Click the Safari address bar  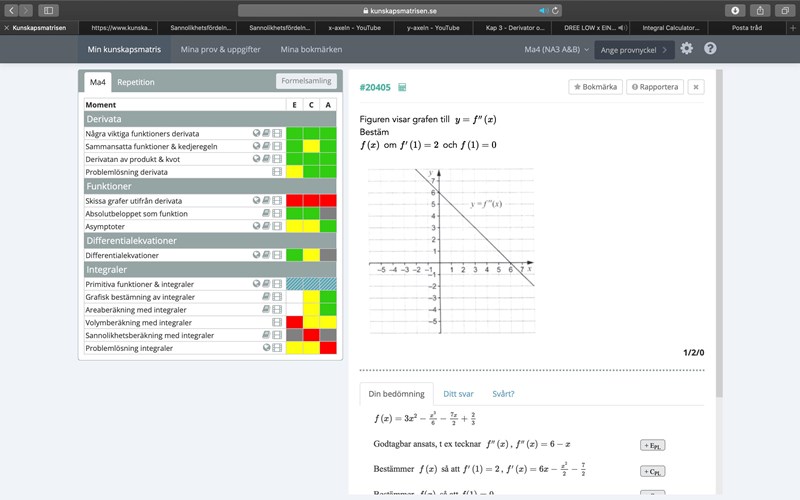pyautogui.click(x=400, y=10)
